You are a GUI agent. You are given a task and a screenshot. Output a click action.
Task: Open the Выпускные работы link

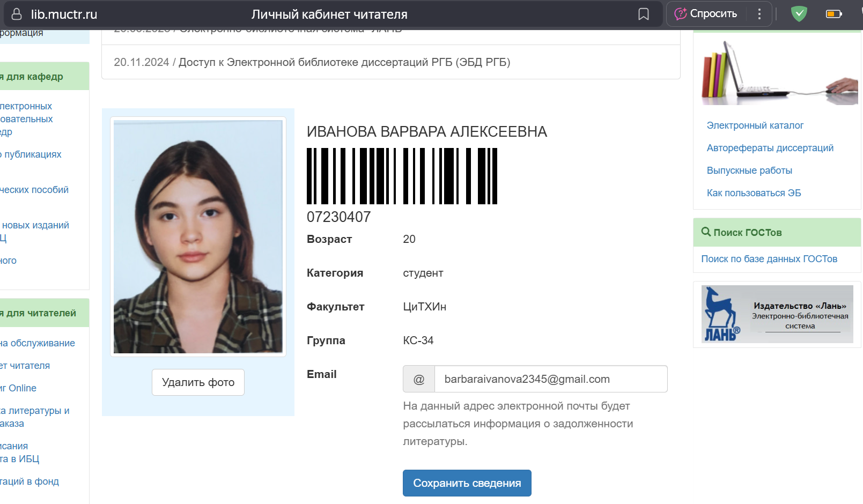pyautogui.click(x=749, y=171)
